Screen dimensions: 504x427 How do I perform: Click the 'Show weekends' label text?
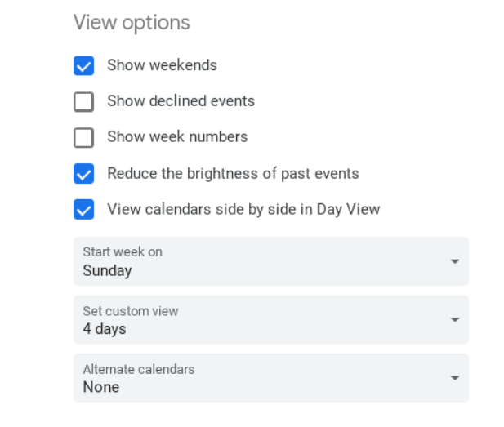(x=162, y=65)
